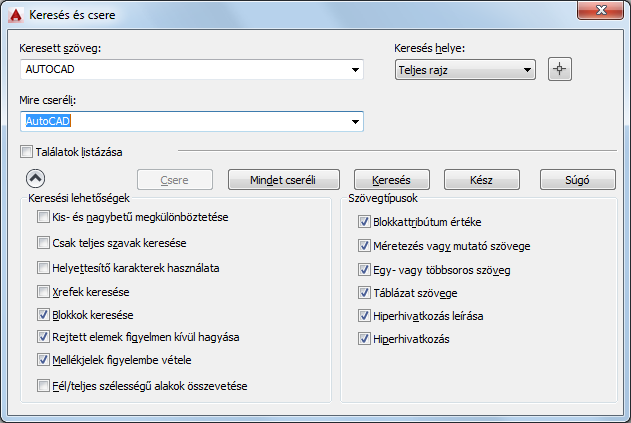Open the Keresés helye Teljes rajz dropdown
Viewport: 631px width, 423px height.
pos(465,70)
